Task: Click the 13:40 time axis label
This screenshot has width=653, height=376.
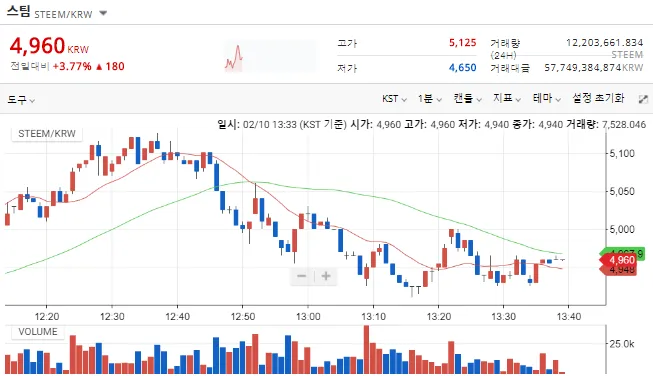Action: (569, 317)
